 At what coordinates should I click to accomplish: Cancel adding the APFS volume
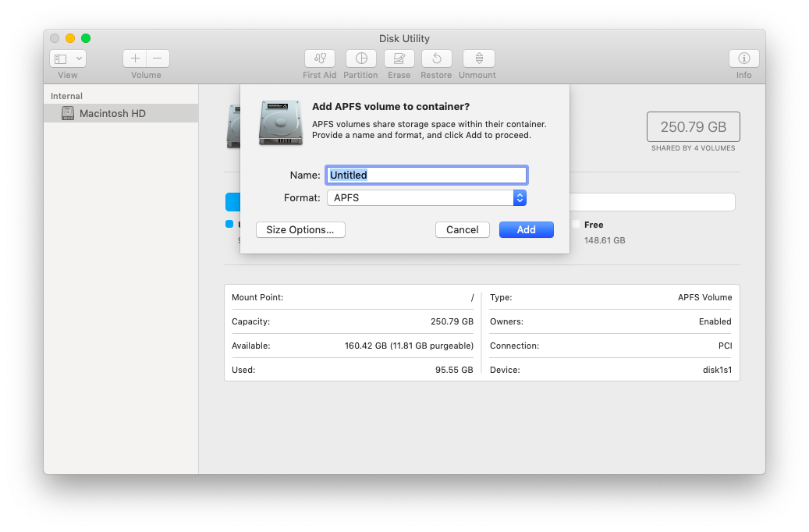coord(462,229)
